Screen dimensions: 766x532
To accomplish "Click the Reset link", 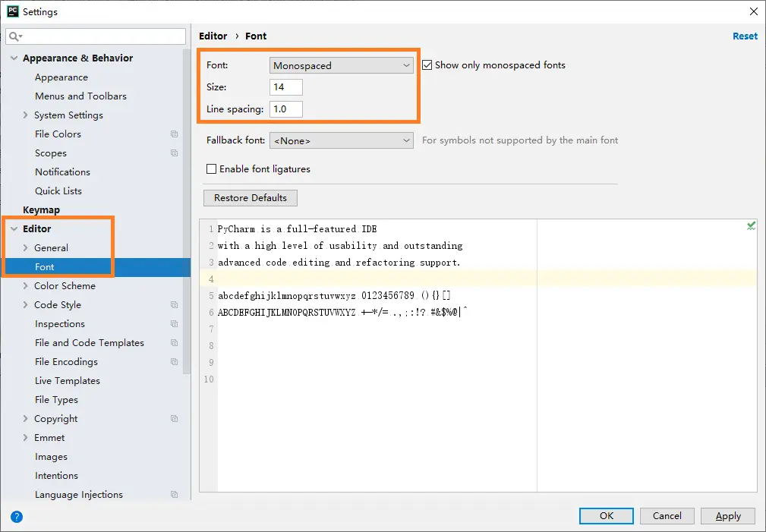I will click(745, 36).
